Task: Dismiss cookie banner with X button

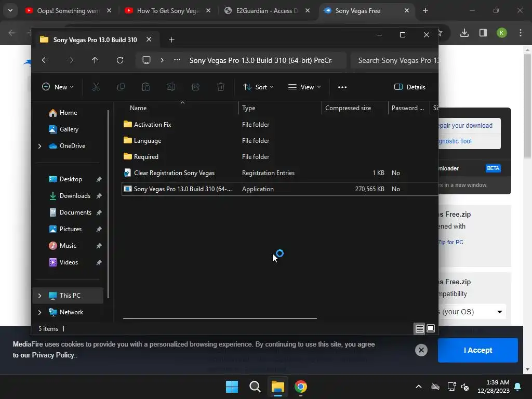Action: [421, 350]
